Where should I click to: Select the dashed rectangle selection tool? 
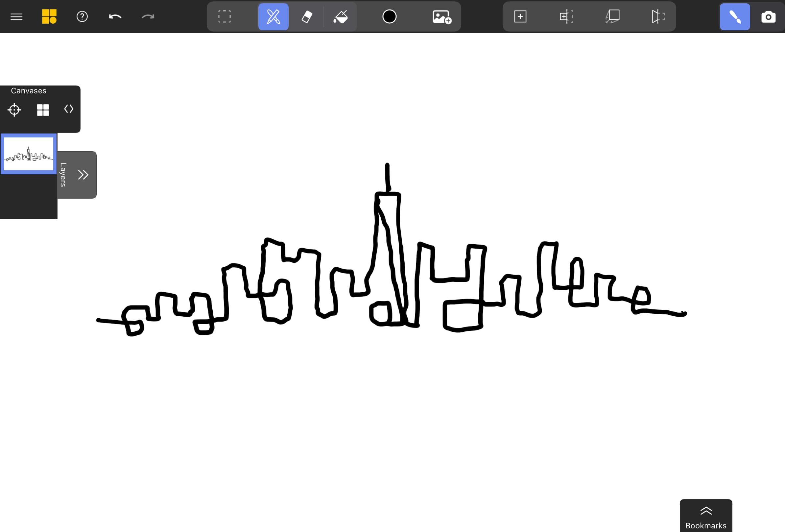click(224, 16)
